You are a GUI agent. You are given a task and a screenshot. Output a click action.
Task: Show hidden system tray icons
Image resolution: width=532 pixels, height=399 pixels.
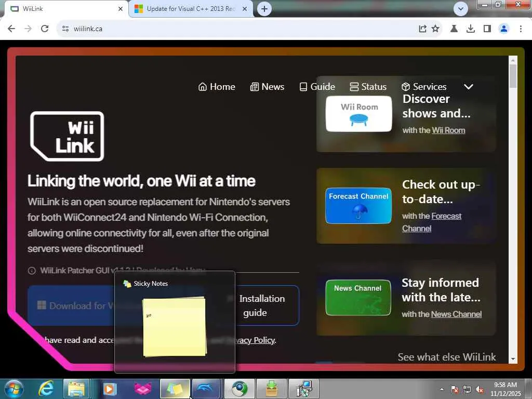(442, 389)
